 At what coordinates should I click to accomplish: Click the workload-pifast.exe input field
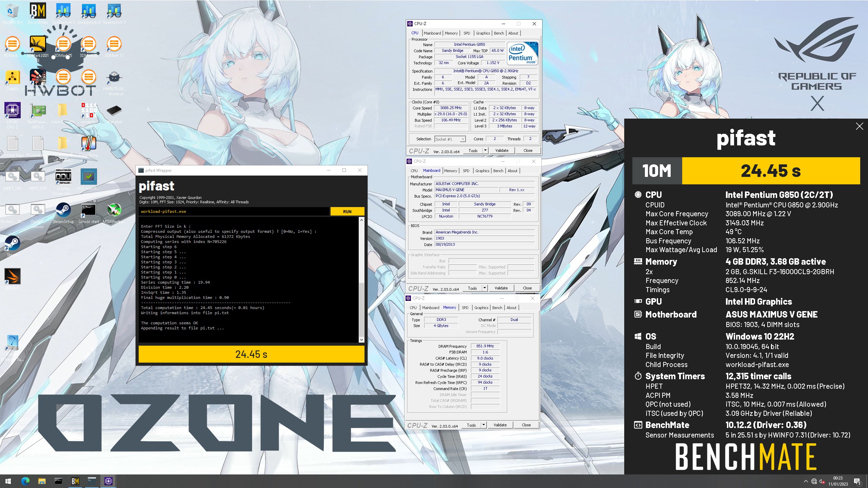(234, 211)
